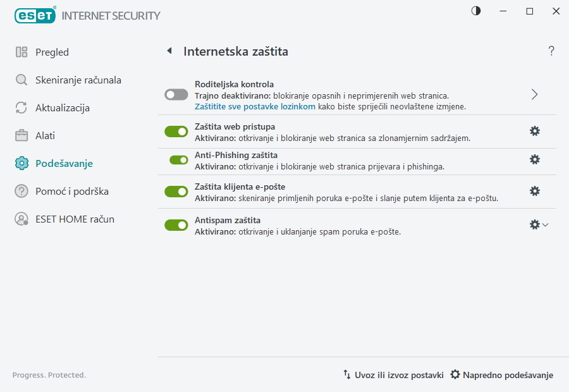Disable the Zaštita web pristupa toggle
The width and height of the screenshot is (569, 392).
[x=176, y=131]
